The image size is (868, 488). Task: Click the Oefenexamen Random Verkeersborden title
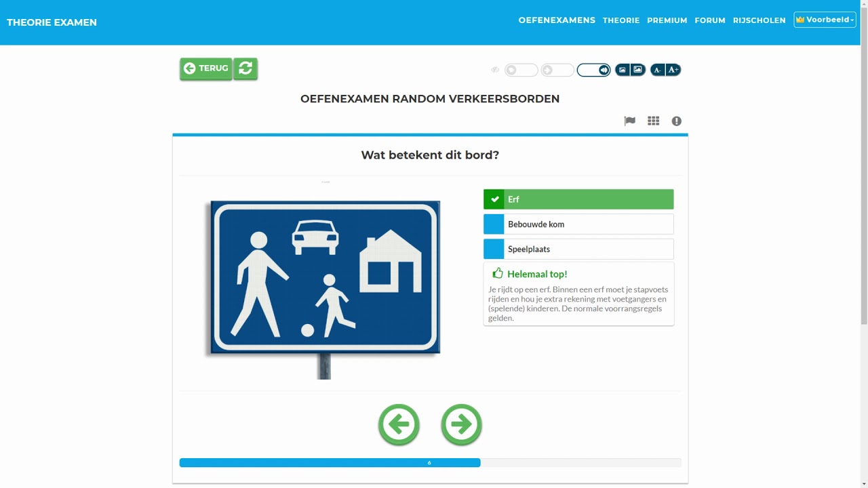coord(430,99)
